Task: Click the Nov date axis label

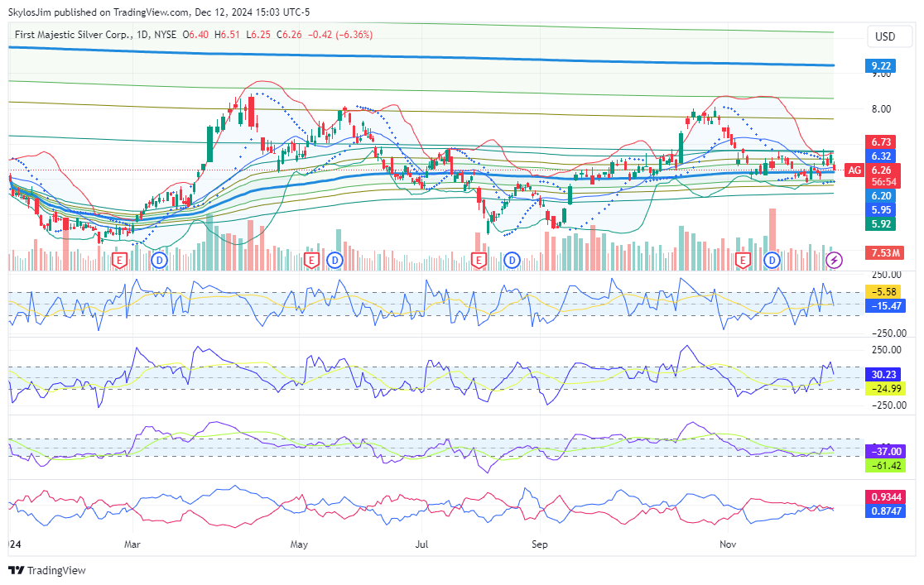Action: [x=728, y=544]
